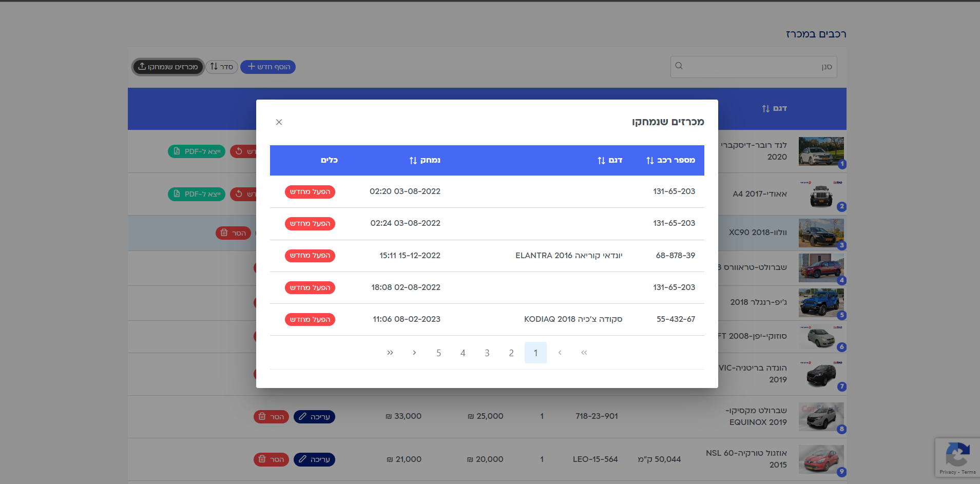Image resolution: width=980 pixels, height=484 pixels.
Task: Sort by model column in dialog
Action: coord(610,160)
